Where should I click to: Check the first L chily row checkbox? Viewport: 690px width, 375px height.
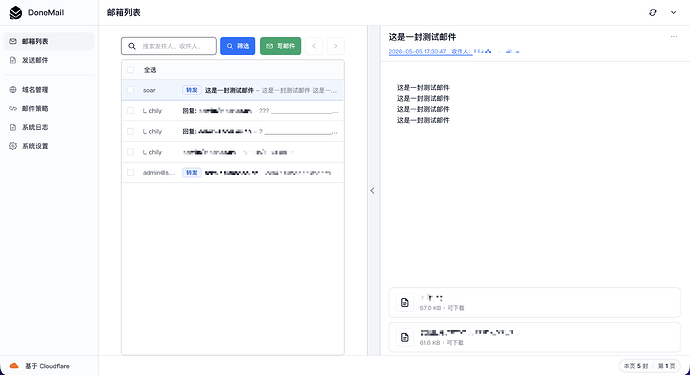pos(131,110)
